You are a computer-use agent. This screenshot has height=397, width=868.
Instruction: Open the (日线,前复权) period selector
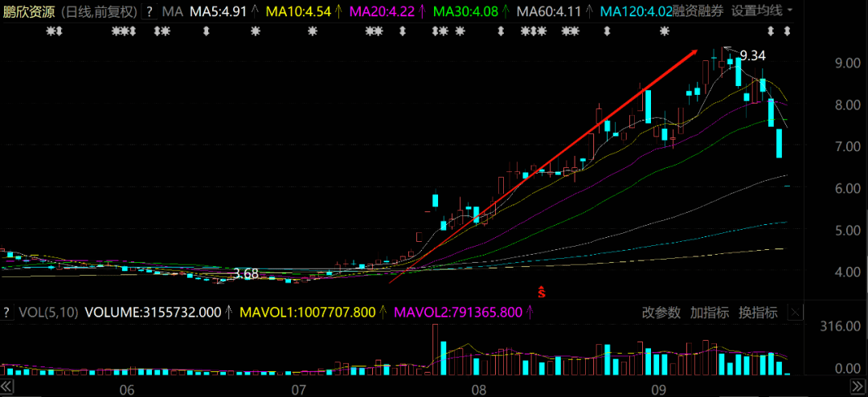click(97, 11)
